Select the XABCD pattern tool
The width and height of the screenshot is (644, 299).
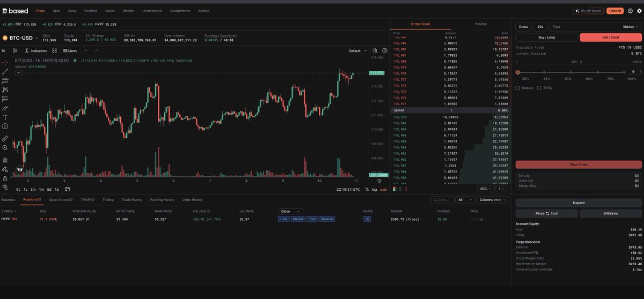pos(5,89)
